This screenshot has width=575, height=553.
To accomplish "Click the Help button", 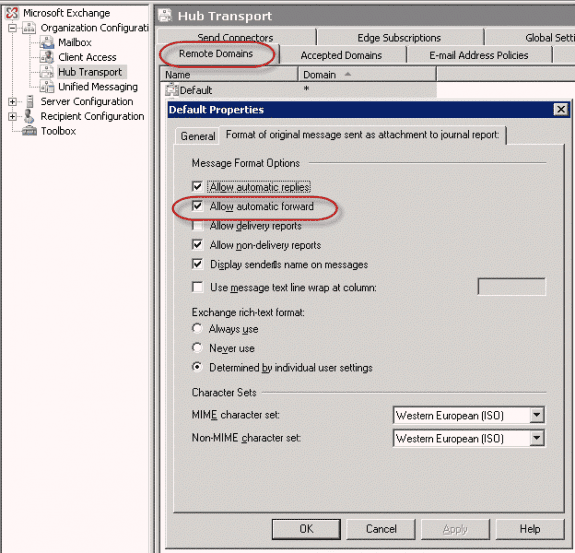I will coord(530,529).
